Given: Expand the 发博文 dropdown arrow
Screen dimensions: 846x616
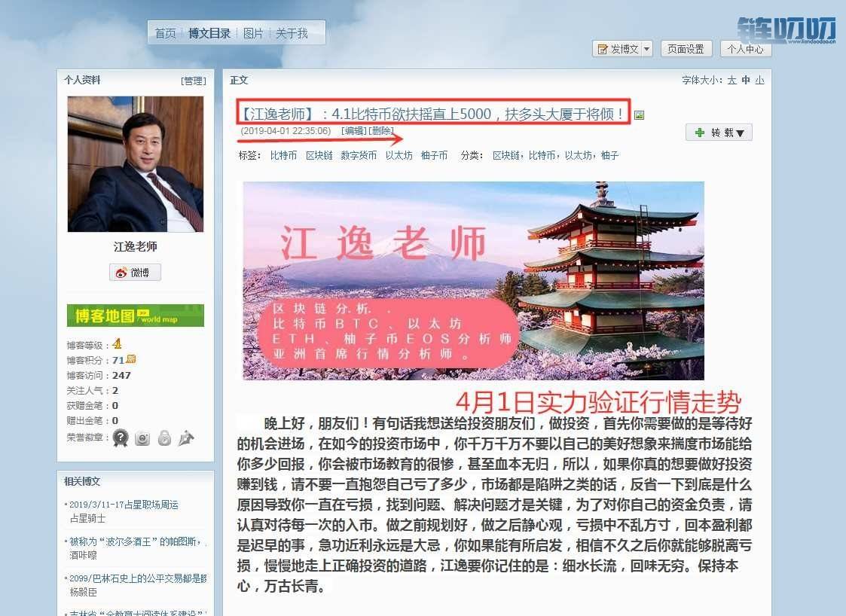Looking at the screenshot, I should (646, 49).
